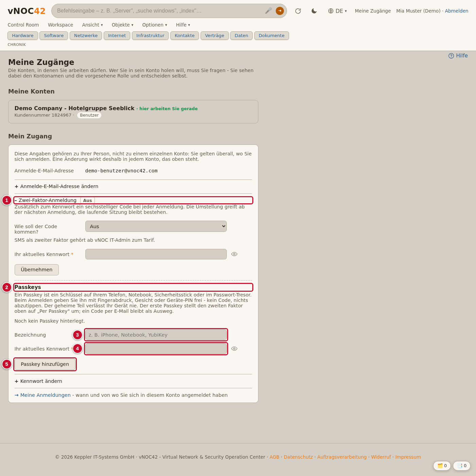Image resolution: width=476 pixels, height=476 pixels.
Task: Open the Hilfe menu in the navigation bar
Action: click(183, 25)
